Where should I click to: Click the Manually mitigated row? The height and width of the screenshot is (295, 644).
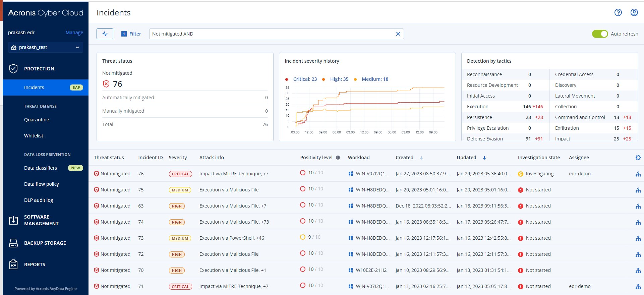pyautogui.click(x=185, y=111)
